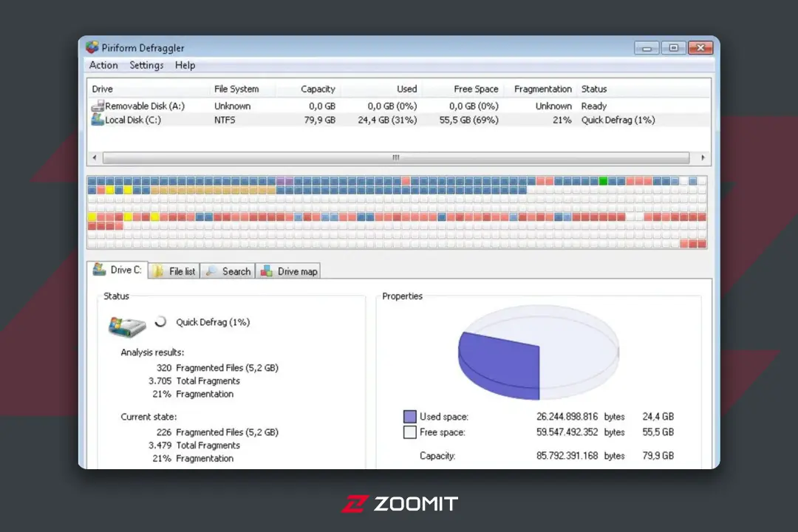Click 226 Fragmented Files (5,2 GB) text

click(217, 432)
